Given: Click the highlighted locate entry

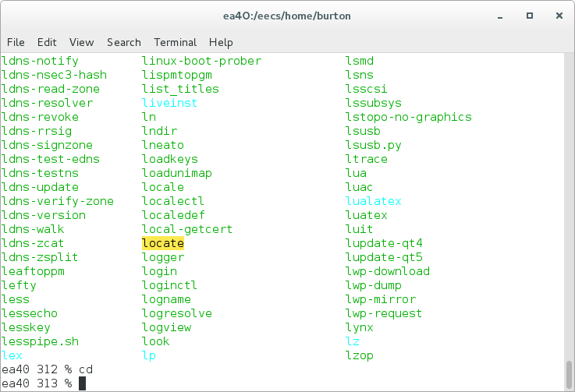Looking at the screenshot, I should click(x=163, y=243).
